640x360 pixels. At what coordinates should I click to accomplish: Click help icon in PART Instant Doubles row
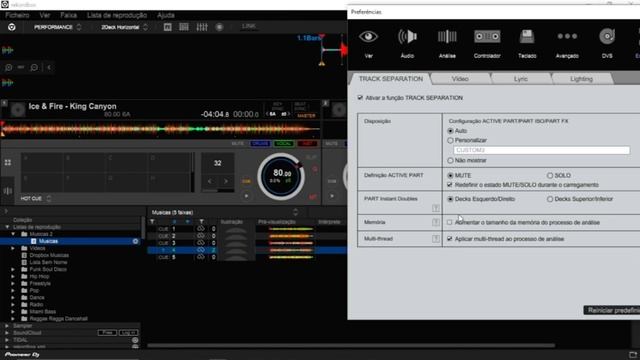[436, 208]
